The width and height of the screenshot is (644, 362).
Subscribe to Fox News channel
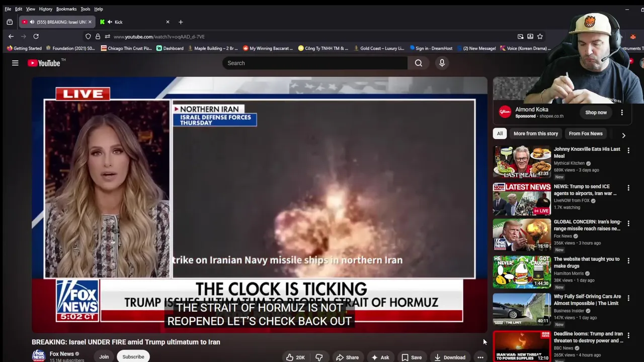[133, 356]
